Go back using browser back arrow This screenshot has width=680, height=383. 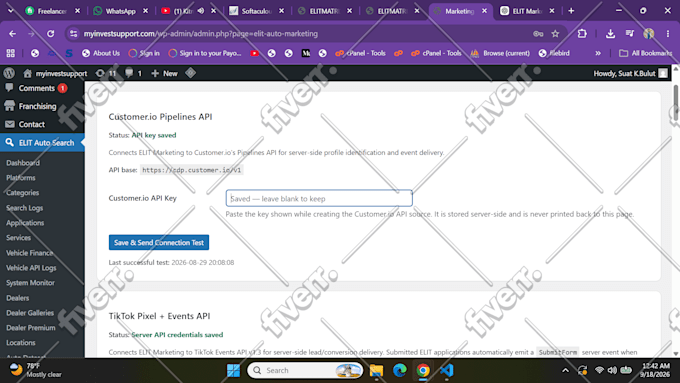12,33
